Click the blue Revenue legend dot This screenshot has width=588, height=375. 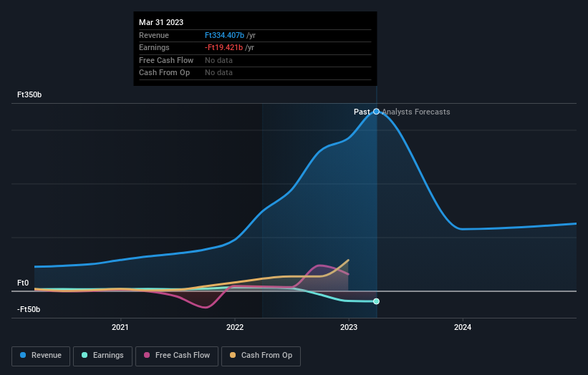click(23, 355)
